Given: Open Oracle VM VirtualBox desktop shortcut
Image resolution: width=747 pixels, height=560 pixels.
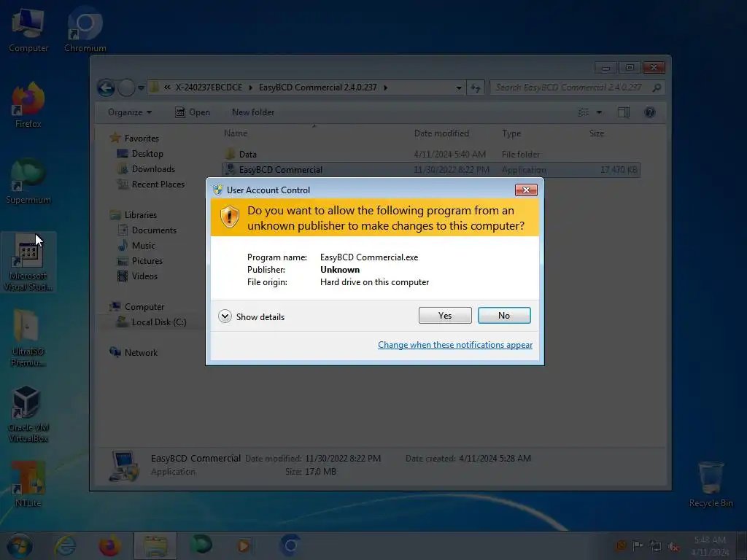Looking at the screenshot, I should 28,413.
